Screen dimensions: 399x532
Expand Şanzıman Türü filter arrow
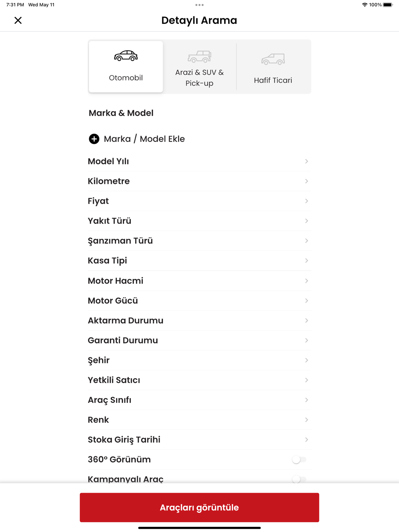(306, 241)
